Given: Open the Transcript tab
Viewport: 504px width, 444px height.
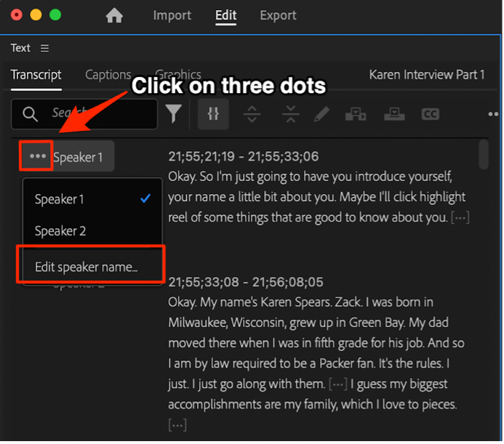Looking at the screenshot, I should click(x=36, y=74).
